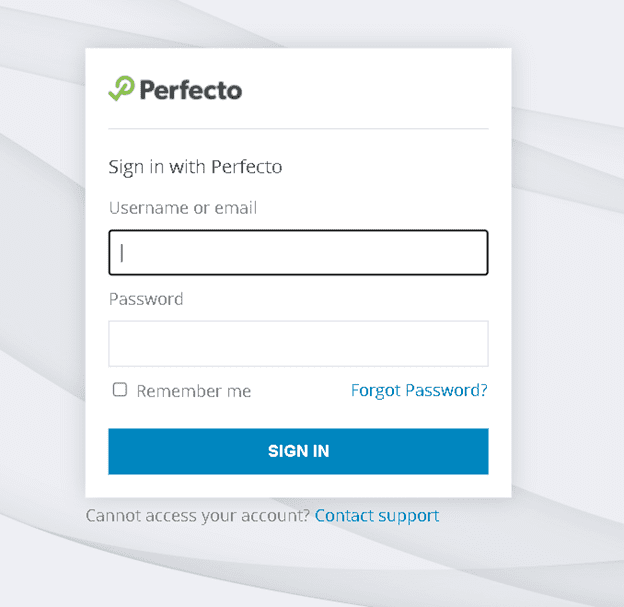Follow the blue Forgot Password? hyperlink
Screen dimensions: 624x607
[x=419, y=390]
